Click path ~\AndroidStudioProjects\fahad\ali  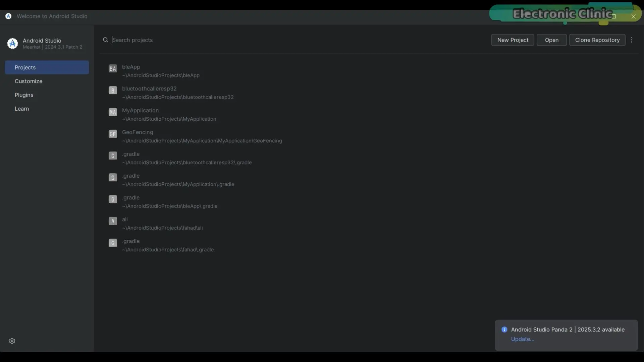pyautogui.click(x=162, y=228)
